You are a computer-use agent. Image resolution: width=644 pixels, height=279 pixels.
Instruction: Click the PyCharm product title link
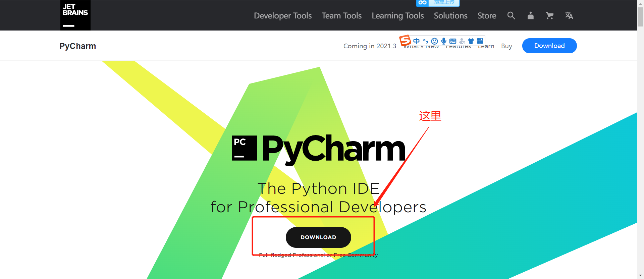tap(78, 46)
